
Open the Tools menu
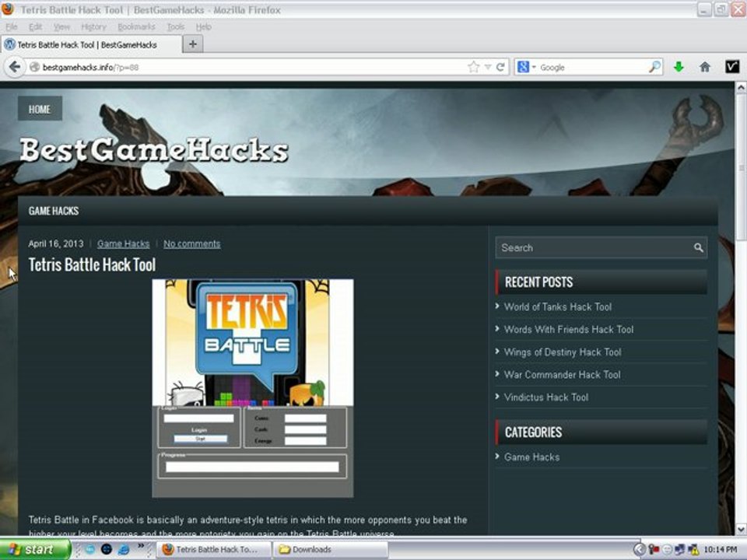click(175, 26)
